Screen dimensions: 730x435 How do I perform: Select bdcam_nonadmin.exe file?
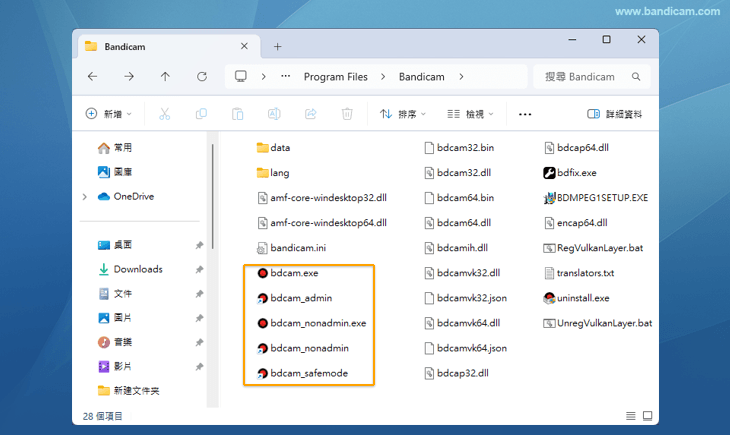tap(311, 323)
